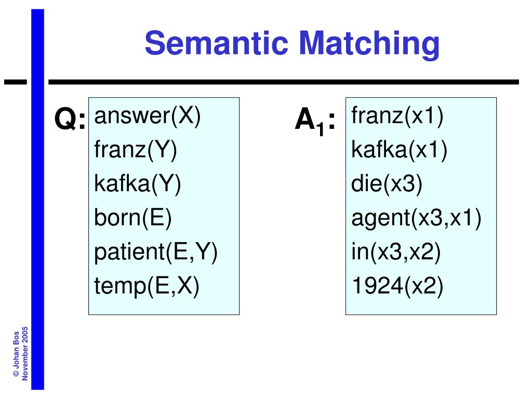The image size is (532, 399).
Task: Select the patient(E,Y) line
Action: (x=156, y=252)
